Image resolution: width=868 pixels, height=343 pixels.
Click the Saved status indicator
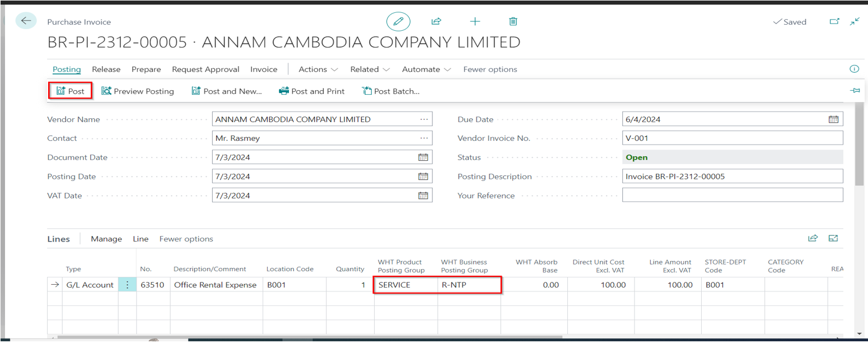click(790, 22)
